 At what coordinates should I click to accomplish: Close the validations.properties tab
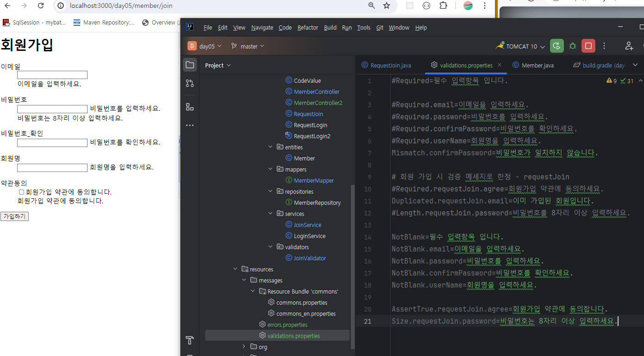pos(500,65)
